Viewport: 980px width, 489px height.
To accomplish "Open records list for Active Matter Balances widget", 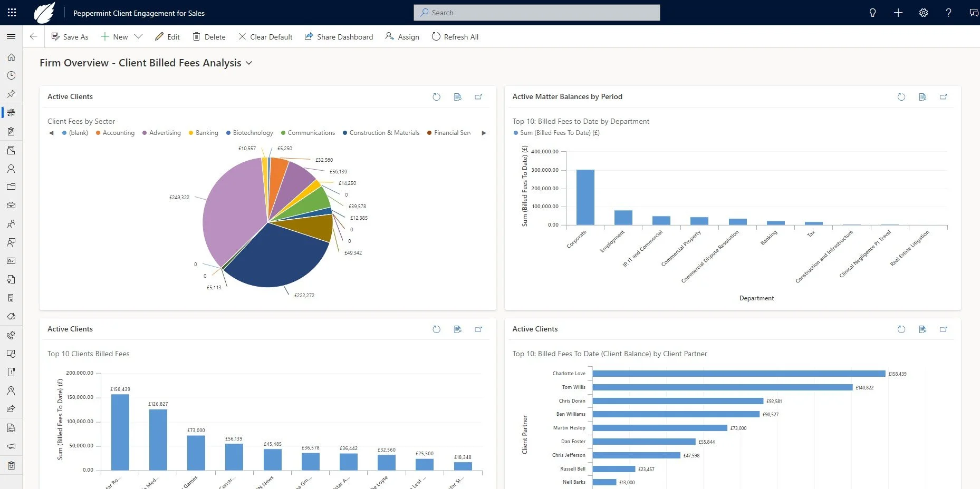I will [x=923, y=97].
